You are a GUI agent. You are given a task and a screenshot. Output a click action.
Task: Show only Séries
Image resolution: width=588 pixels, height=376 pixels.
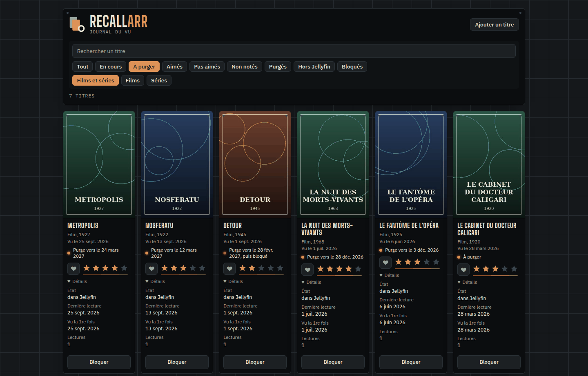[159, 80]
